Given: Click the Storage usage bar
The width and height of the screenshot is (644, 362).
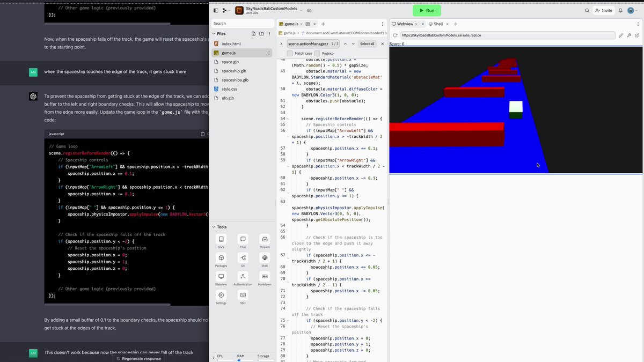Looking at the screenshot, I should click(x=266, y=360).
